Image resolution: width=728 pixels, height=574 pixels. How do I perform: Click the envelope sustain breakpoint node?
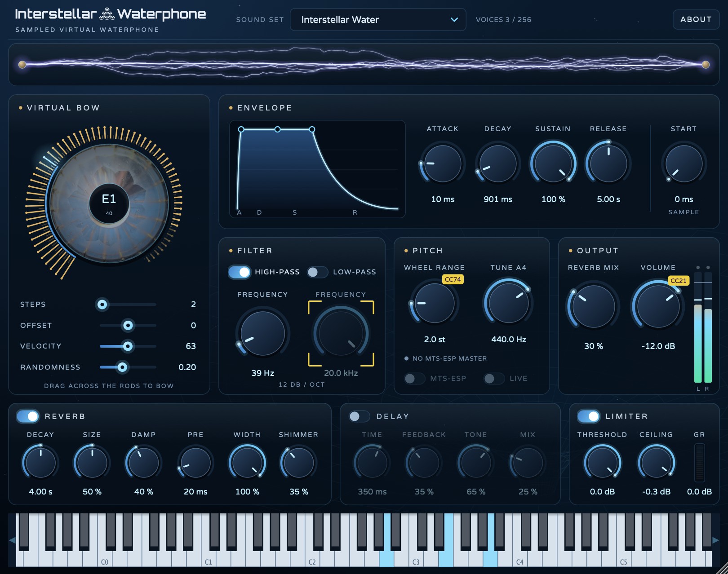coord(278,129)
